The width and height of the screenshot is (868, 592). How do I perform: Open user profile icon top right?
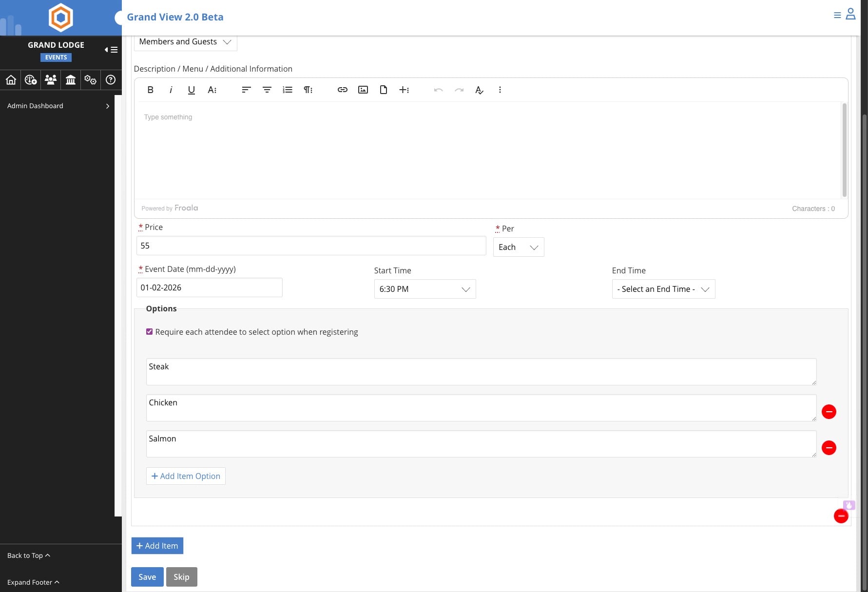click(850, 14)
